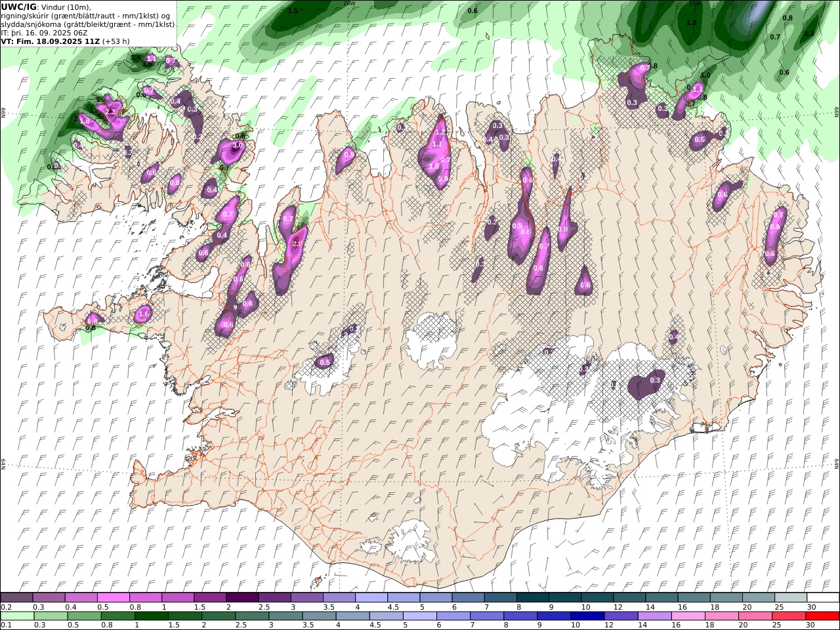Click the '(+53 h)' forecast offset

[x=115, y=41]
